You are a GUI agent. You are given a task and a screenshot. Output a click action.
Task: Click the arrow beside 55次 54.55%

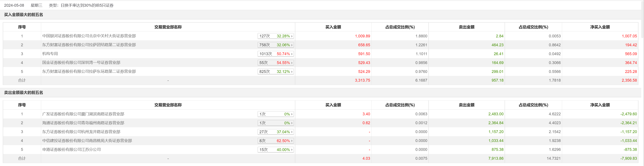coord(292,63)
